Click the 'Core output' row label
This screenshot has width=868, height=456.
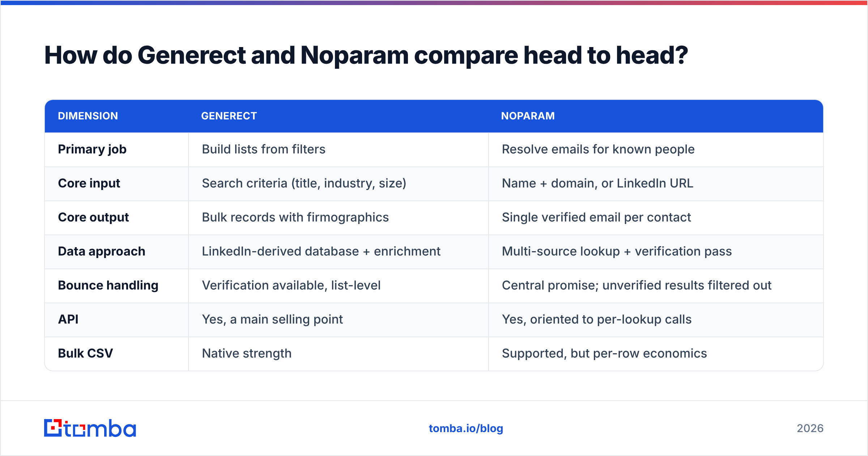click(93, 218)
